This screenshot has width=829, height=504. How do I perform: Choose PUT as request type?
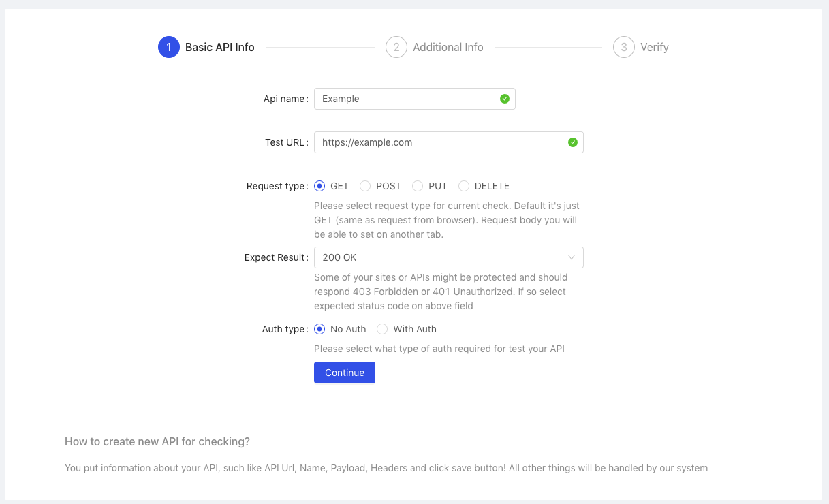(418, 186)
